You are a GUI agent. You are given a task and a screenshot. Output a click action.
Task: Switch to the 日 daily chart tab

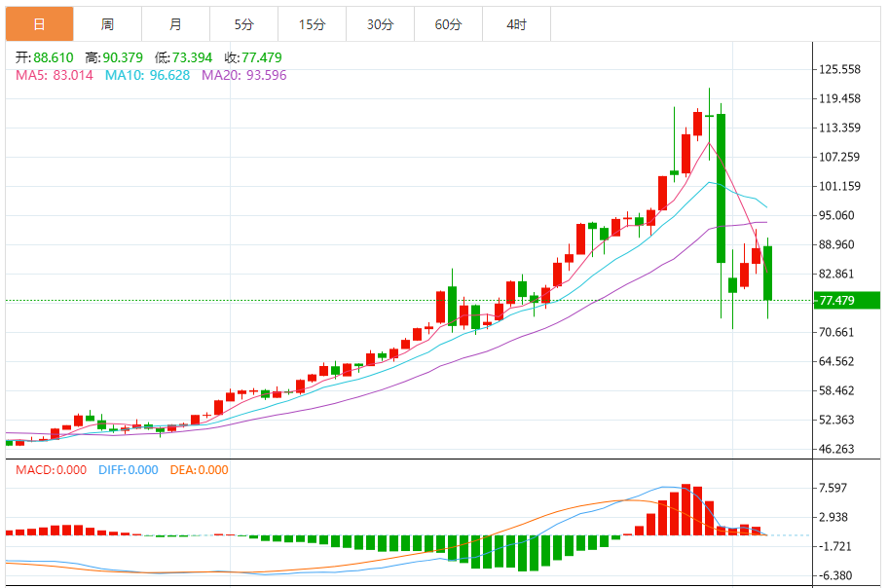point(39,24)
